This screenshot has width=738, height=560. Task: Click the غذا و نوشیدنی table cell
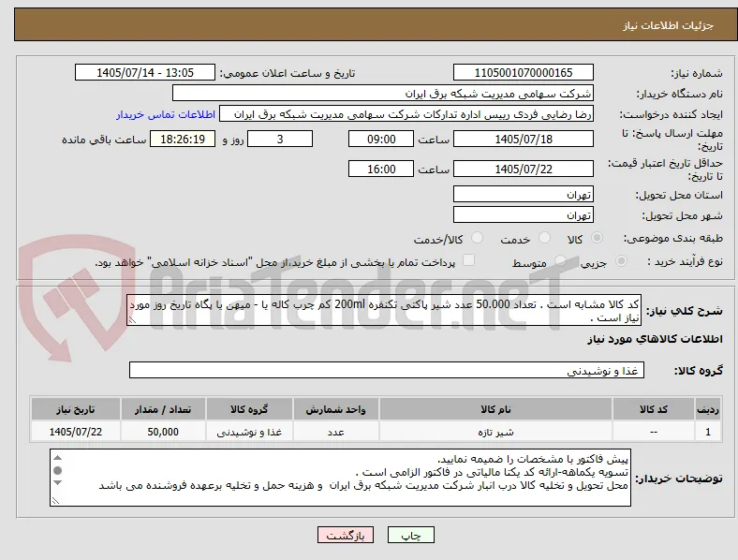coord(249,432)
